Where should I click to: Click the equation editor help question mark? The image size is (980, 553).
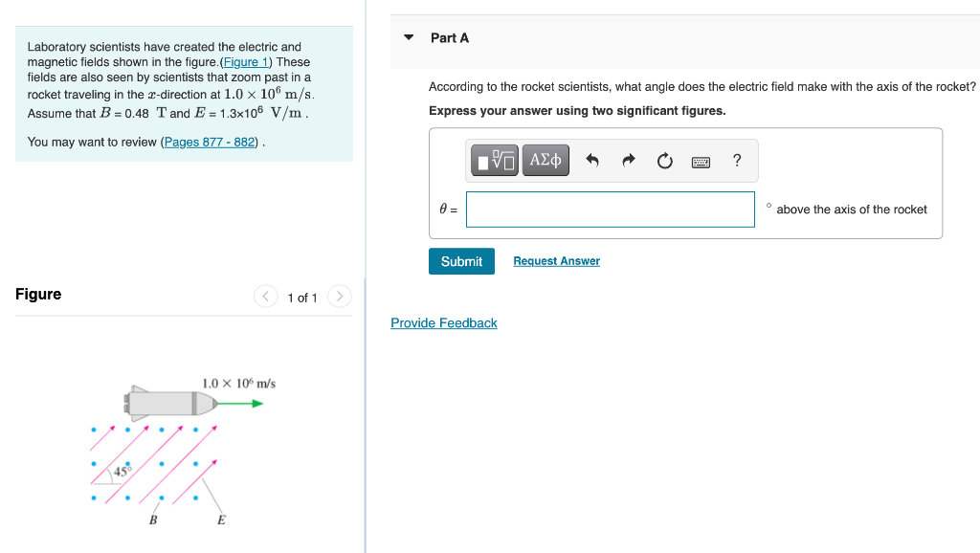(737, 161)
